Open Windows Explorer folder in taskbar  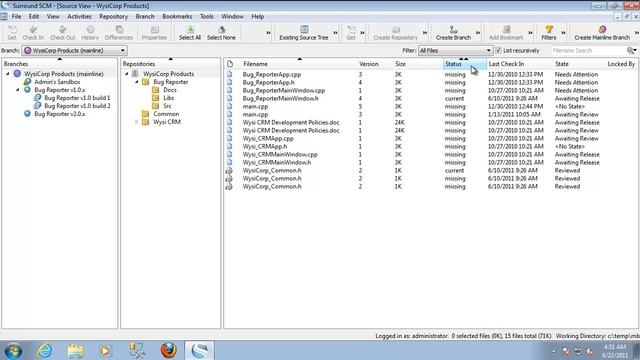pyautogui.click(x=75, y=351)
